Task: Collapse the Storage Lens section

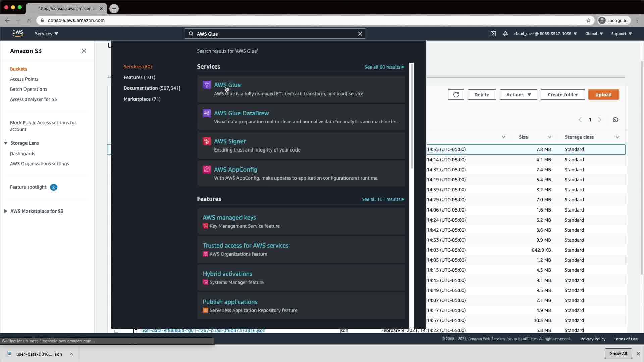Action: pos(6,143)
